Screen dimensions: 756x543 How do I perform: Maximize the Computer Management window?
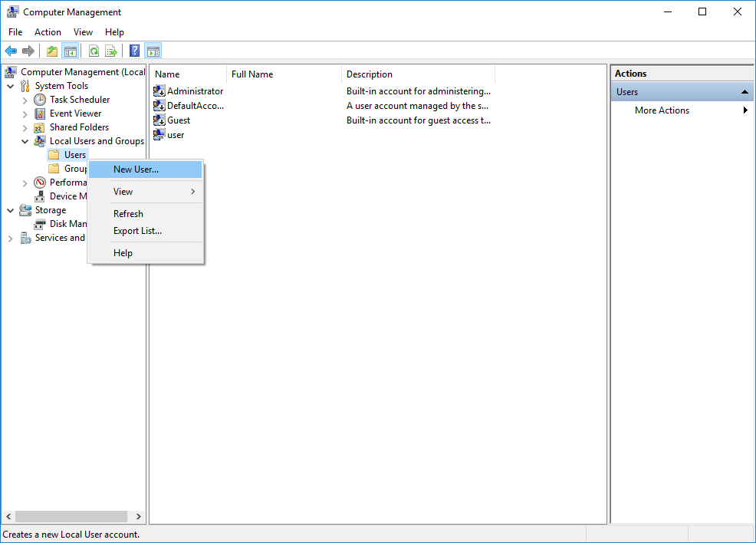pyautogui.click(x=702, y=12)
